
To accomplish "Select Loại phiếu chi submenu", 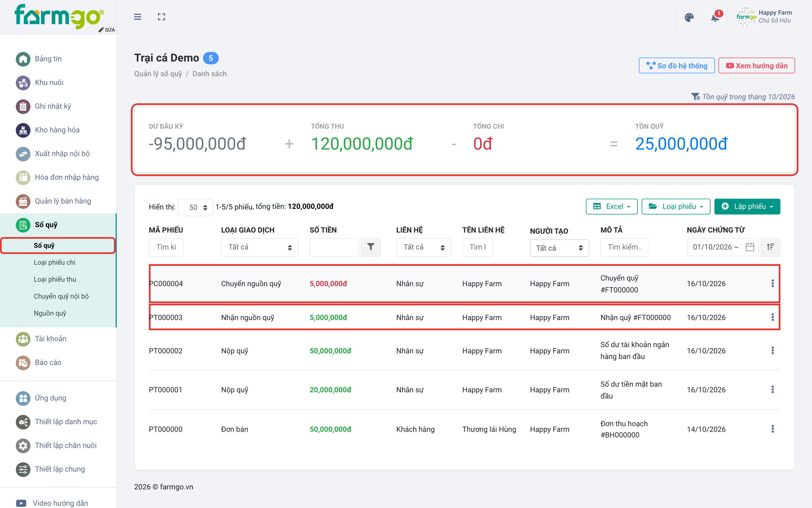I will click(x=54, y=262).
